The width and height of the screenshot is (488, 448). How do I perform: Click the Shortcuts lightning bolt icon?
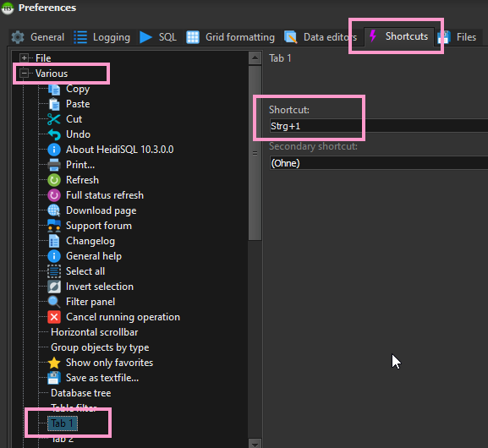pos(373,36)
